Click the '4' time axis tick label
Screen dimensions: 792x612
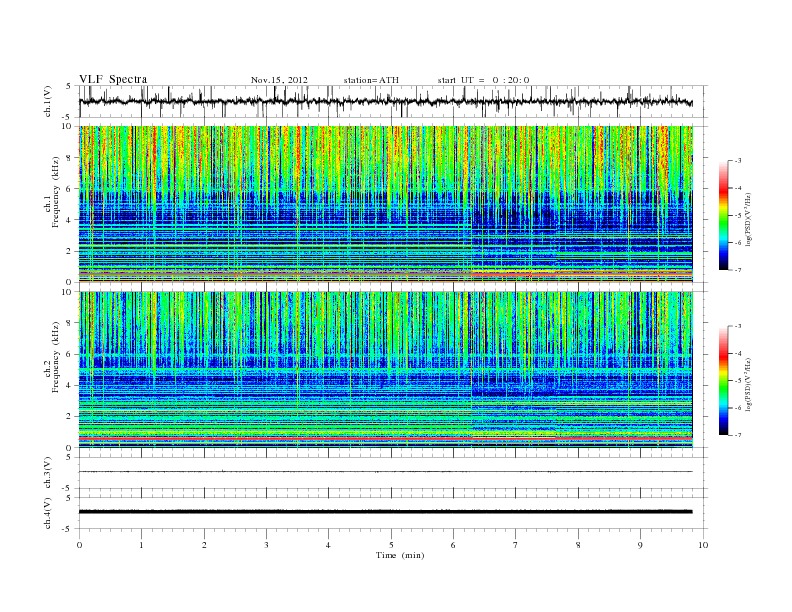click(x=328, y=545)
